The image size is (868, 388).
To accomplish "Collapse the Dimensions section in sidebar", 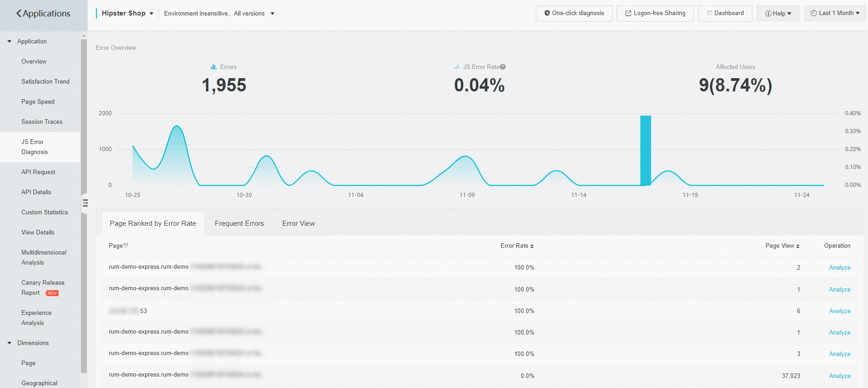I will [x=9, y=343].
